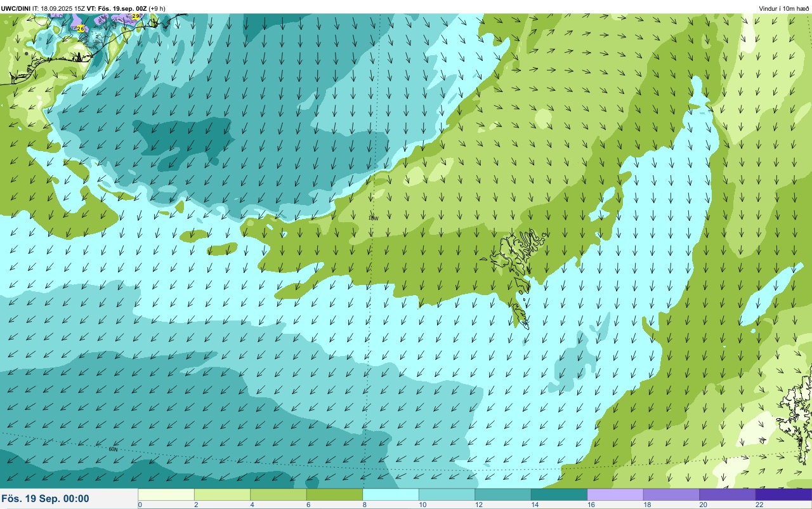812x509 pixels.
Task: Click the dark indigo legend swatch above 22
Action: click(783, 494)
